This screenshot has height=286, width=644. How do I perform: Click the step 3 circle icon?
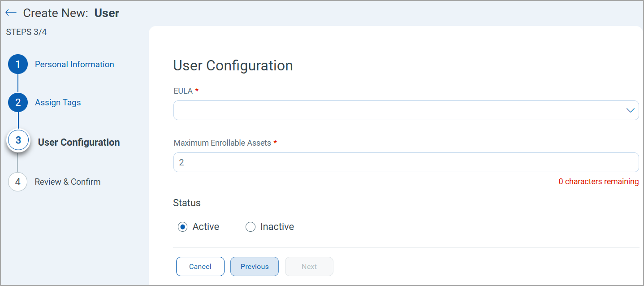[x=18, y=140]
